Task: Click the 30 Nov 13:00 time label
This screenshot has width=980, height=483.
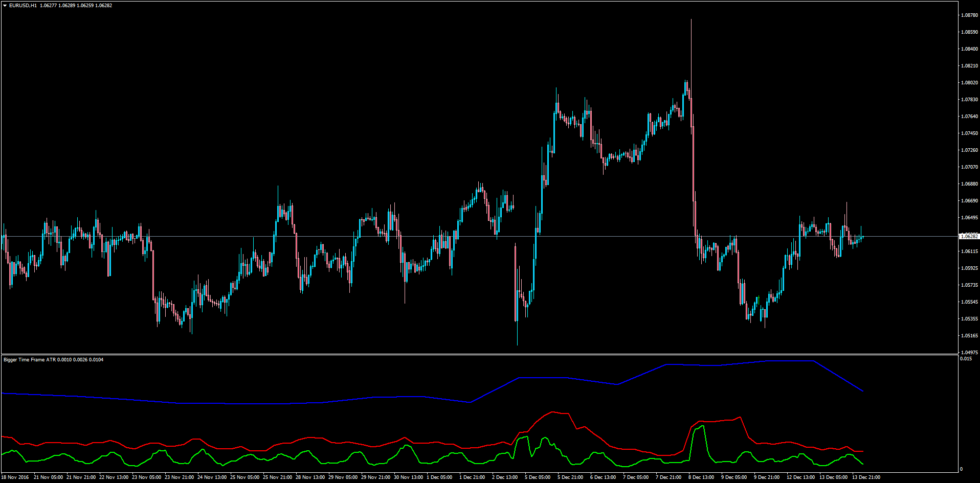Action: 408,477
